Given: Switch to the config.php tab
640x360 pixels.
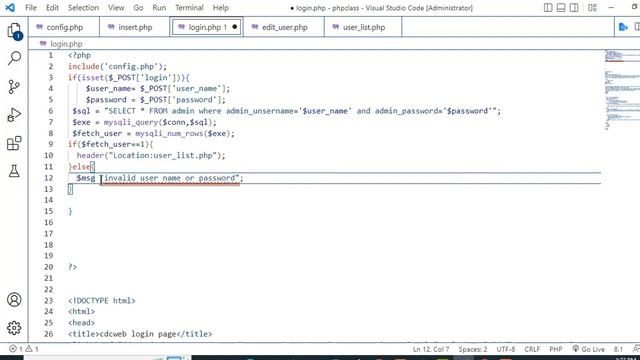Looking at the screenshot, I should pyautogui.click(x=64, y=27).
